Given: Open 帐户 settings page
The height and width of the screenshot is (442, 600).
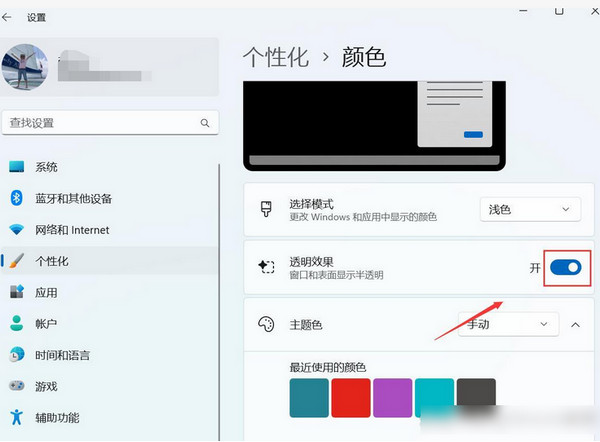Looking at the screenshot, I should pos(110,324).
